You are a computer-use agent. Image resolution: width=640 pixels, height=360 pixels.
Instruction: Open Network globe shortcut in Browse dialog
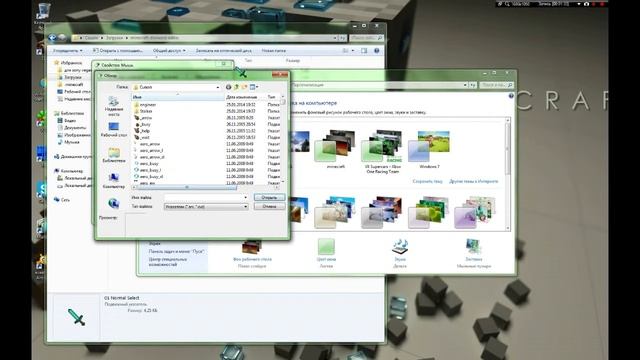click(113, 203)
